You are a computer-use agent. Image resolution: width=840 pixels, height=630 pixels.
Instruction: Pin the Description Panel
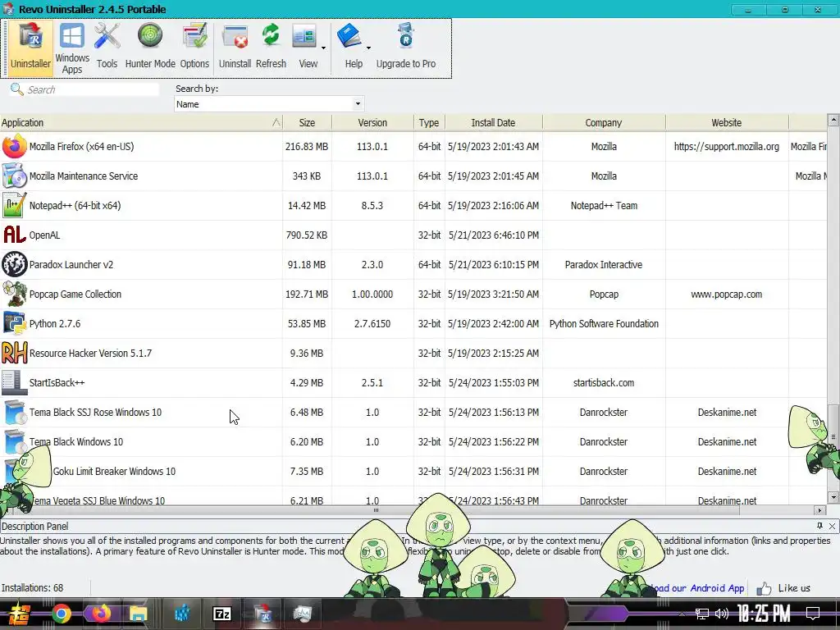(x=819, y=526)
